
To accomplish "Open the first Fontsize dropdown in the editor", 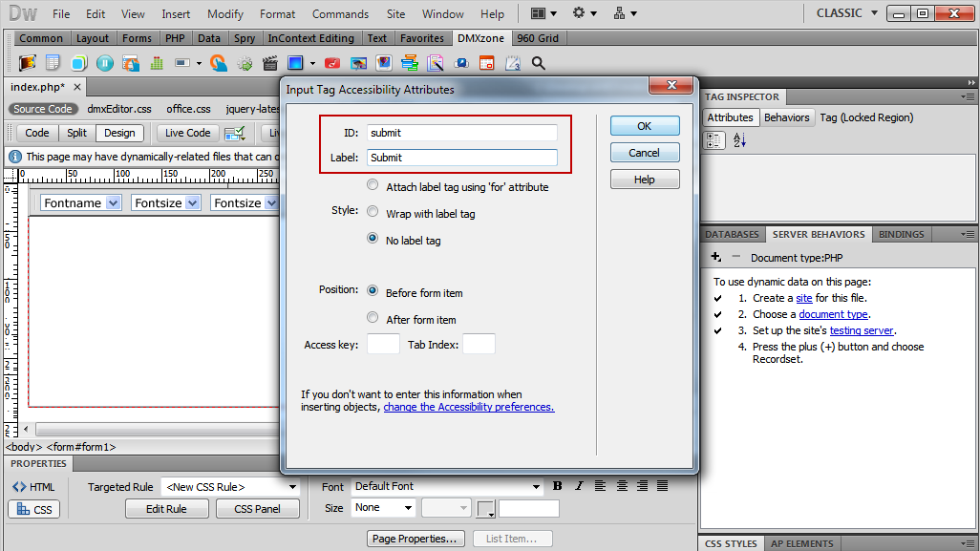I will 193,203.
